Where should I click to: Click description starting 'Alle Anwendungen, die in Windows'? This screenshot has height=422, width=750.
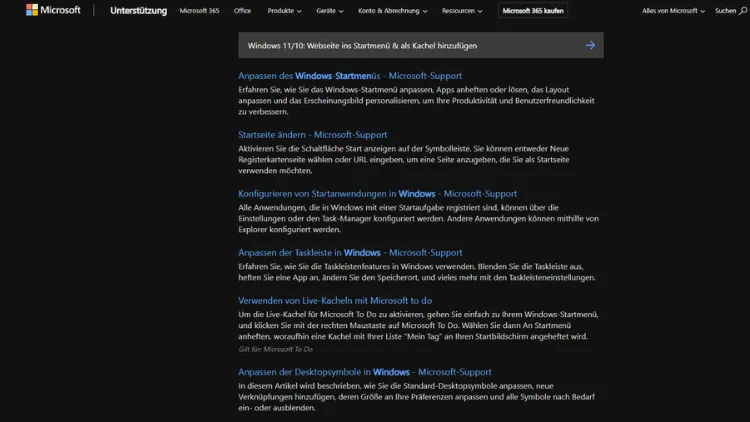point(419,218)
